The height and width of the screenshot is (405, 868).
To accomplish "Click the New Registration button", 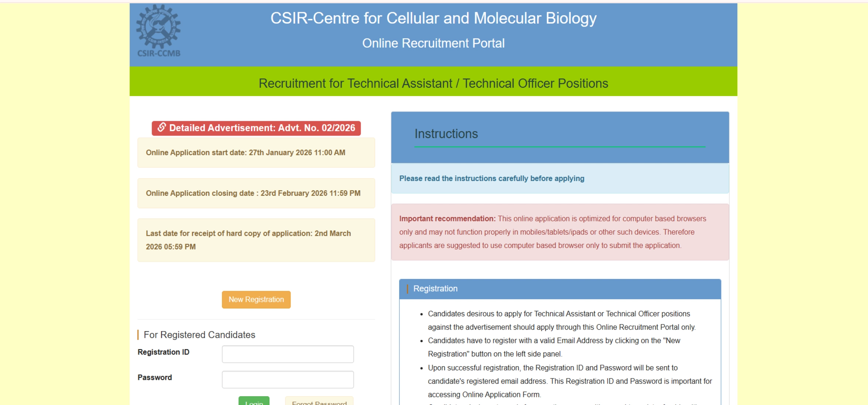I will [x=256, y=299].
